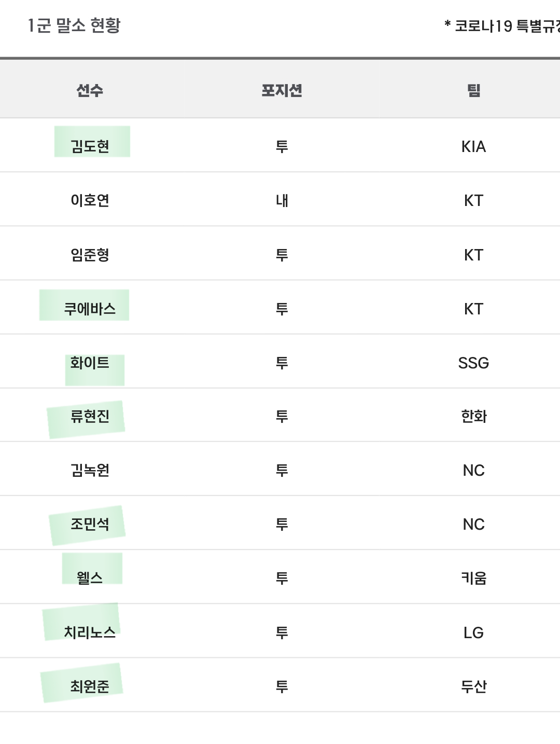Select player 화이트 from SSG row
This screenshot has height=744, width=560.
90,363
